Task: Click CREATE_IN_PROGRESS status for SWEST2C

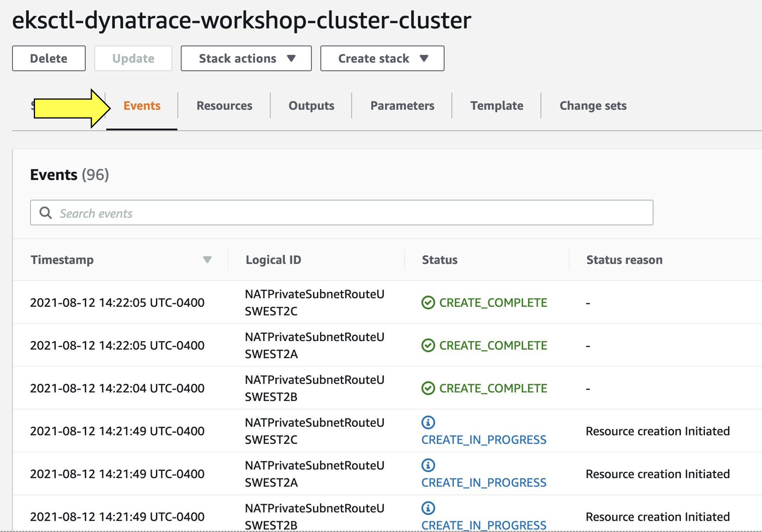Action: point(484,440)
